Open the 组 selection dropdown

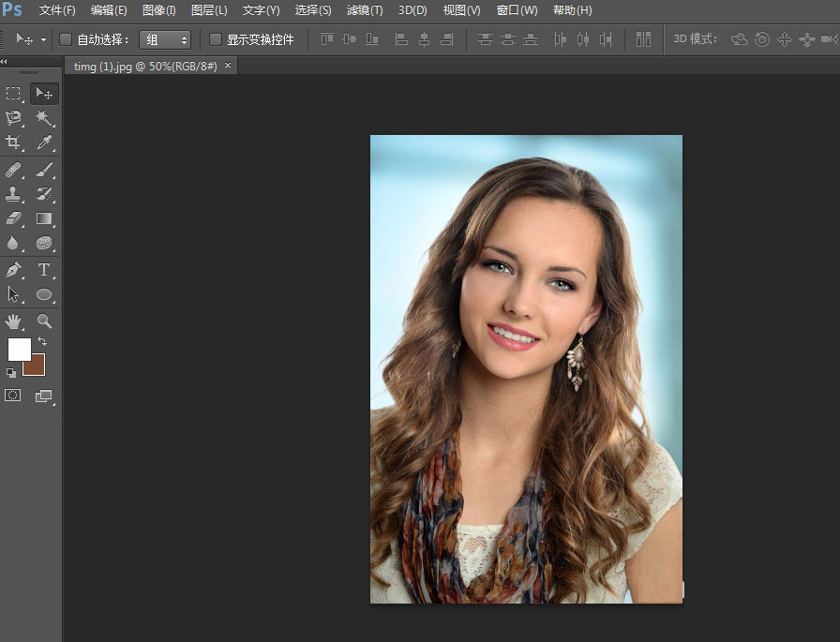point(165,39)
